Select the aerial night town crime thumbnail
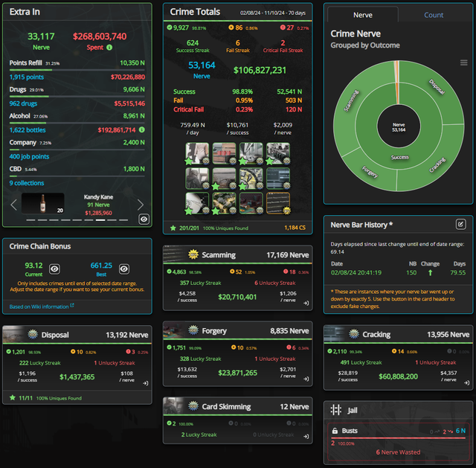Viewport: 476px width, 468px height. click(224, 203)
